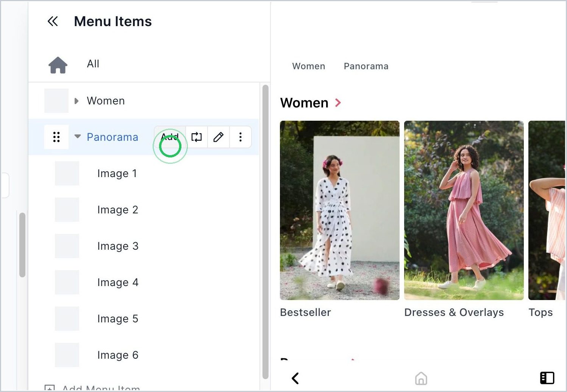Open the Dresses & Overlays product image

click(464, 210)
